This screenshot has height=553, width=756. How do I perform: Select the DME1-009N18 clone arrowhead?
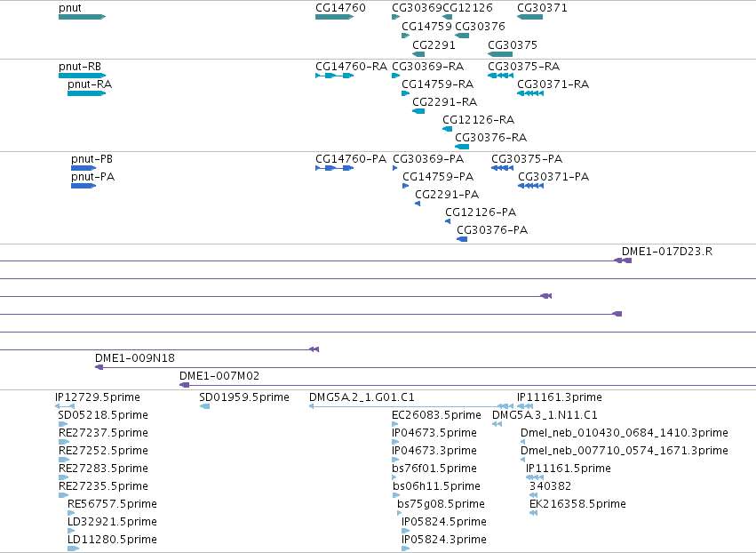pos(99,367)
